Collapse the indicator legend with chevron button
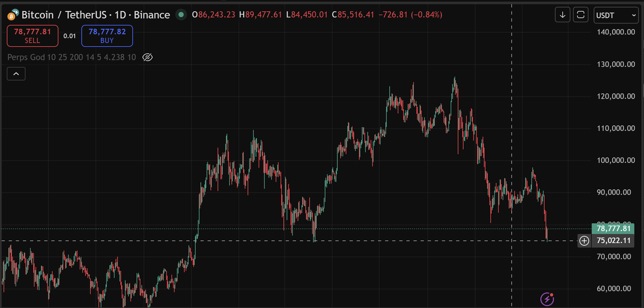The width and height of the screenshot is (644, 308). [16, 74]
